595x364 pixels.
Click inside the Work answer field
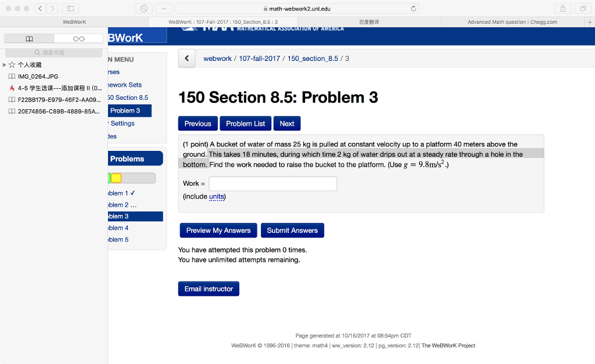tap(273, 183)
